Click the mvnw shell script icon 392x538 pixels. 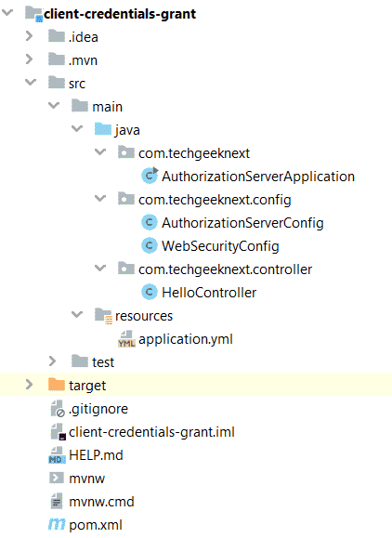57,478
